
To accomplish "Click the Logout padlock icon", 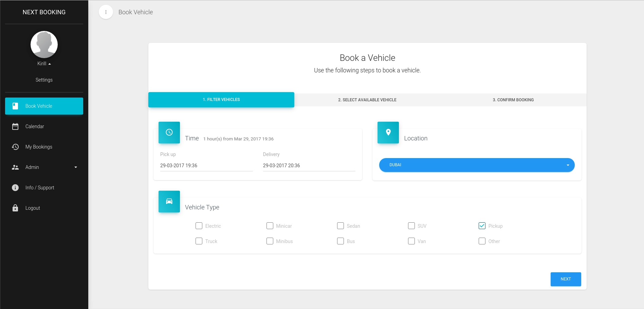I will coord(15,208).
